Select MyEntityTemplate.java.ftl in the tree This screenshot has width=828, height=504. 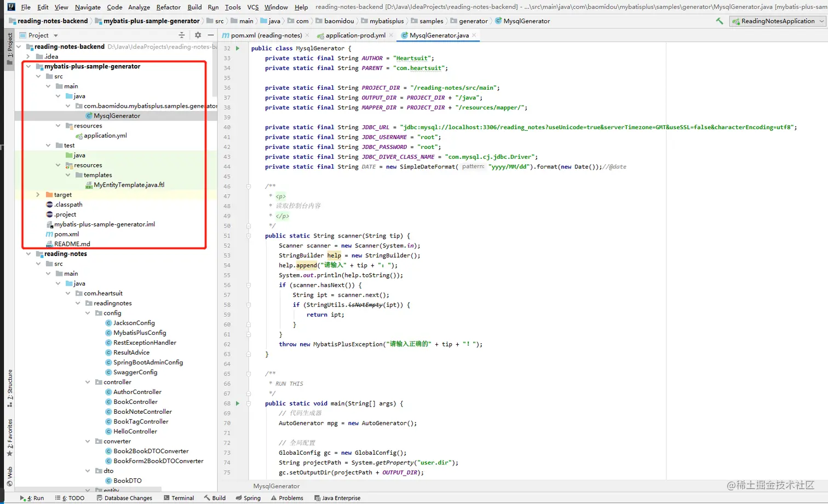[x=130, y=184]
